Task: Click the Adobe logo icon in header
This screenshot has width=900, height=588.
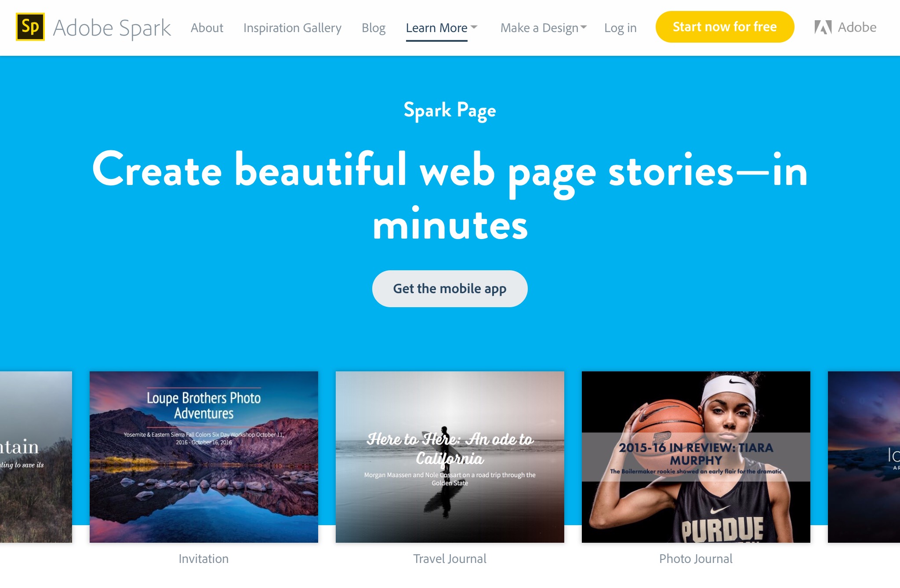Action: coord(823,27)
